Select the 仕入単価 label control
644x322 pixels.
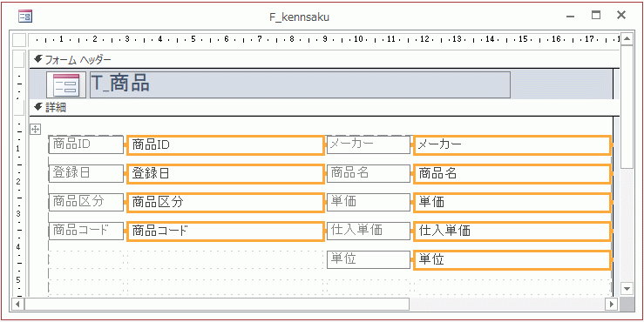[x=369, y=231]
